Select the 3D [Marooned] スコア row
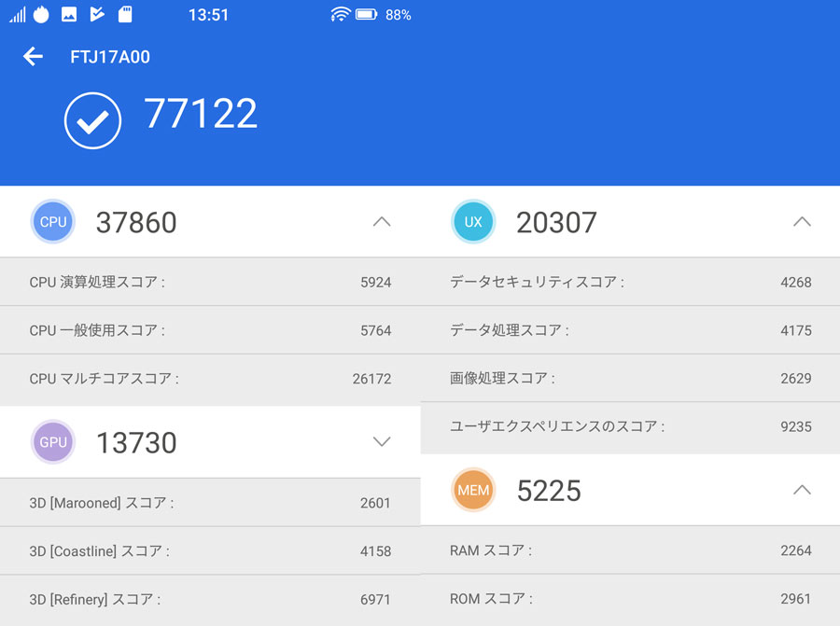 coord(210,503)
